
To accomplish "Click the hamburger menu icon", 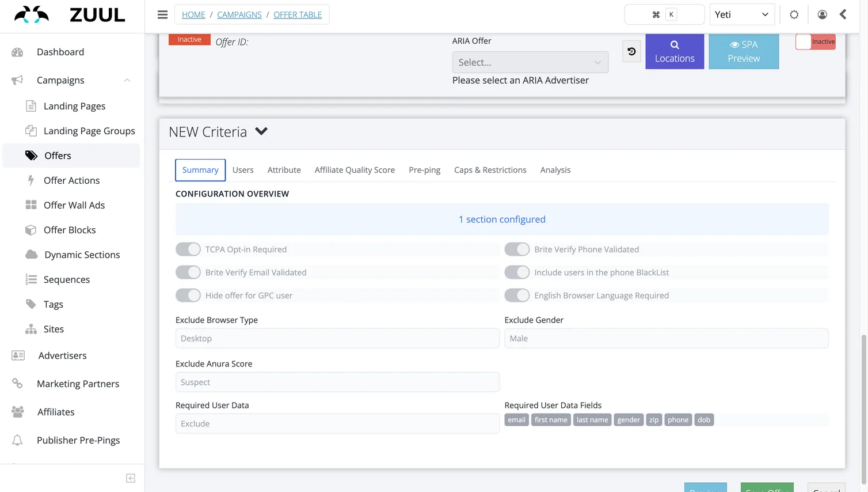I will point(162,14).
